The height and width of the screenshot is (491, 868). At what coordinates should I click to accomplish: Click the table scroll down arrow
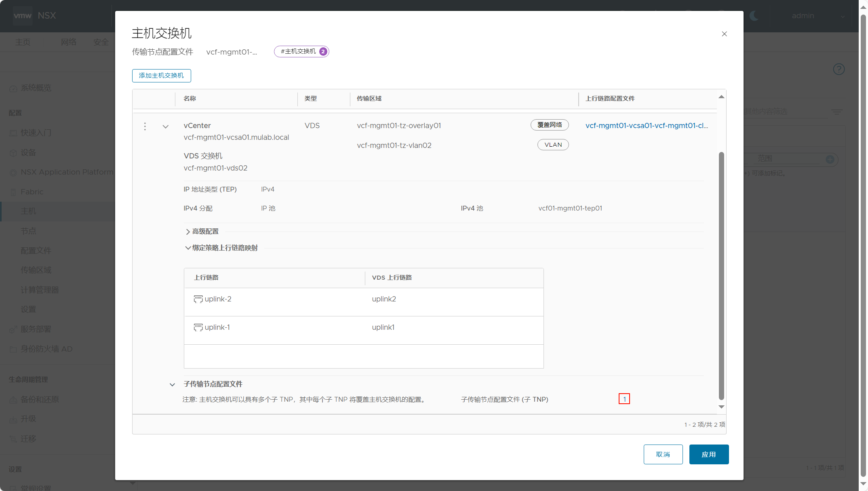[721, 407]
